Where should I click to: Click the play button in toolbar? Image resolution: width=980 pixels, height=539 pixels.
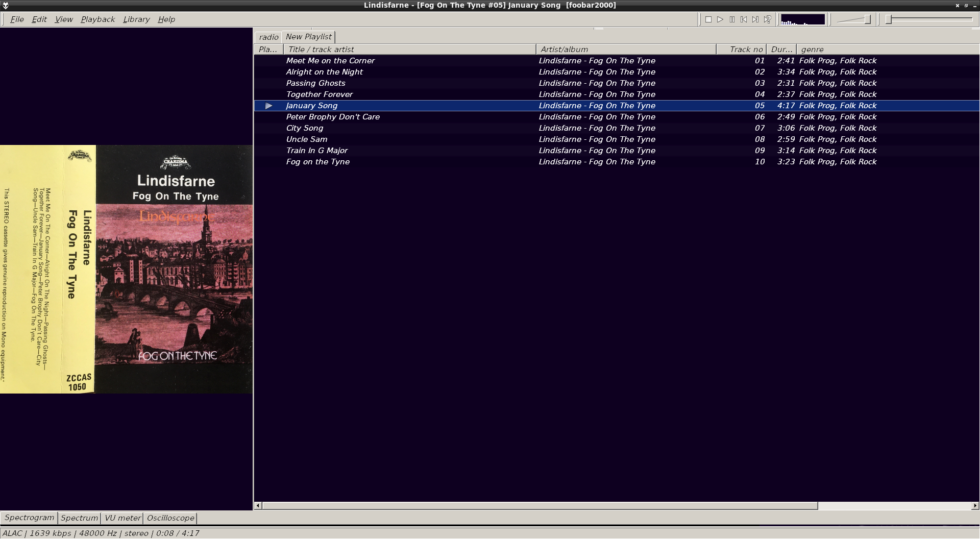pos(720,19)
